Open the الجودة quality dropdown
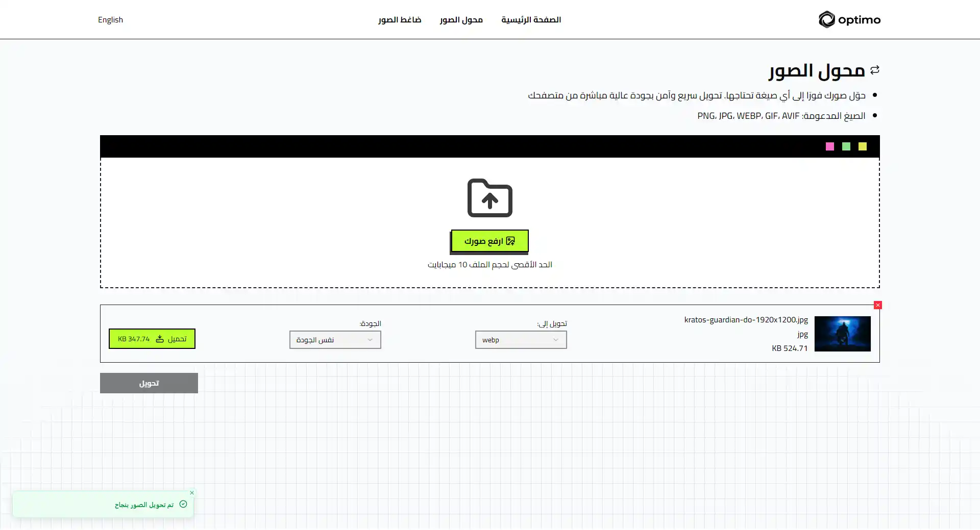Image resolution: width=980 pixels, height=530 pixels. pyautogui.click(x=335, y=340)
